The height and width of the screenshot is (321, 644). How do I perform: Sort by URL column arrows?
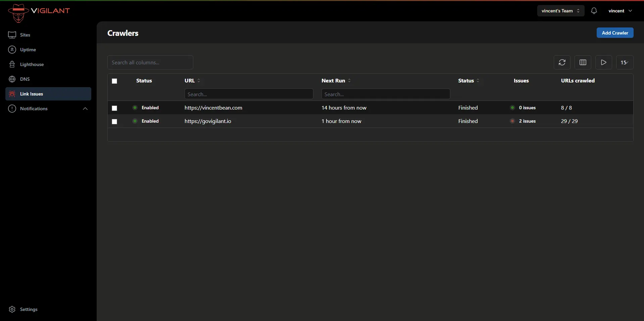199,80
